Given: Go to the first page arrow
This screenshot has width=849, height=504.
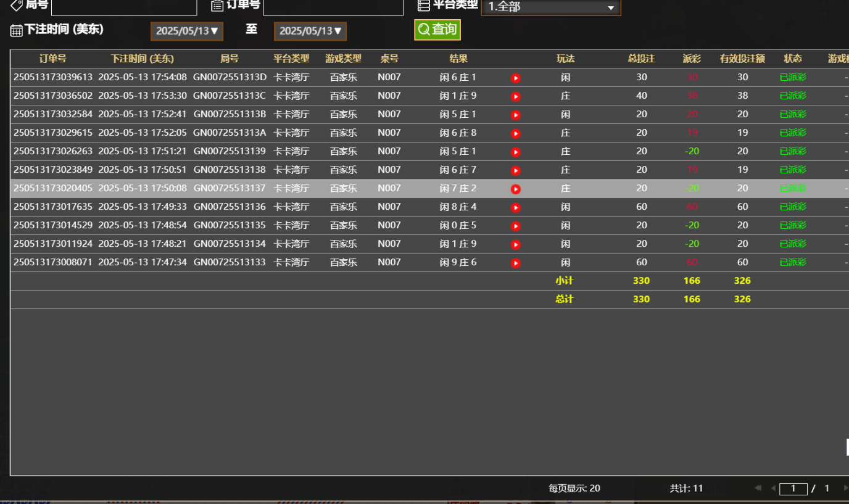Looking at the screenshot, I should point(758,488).
